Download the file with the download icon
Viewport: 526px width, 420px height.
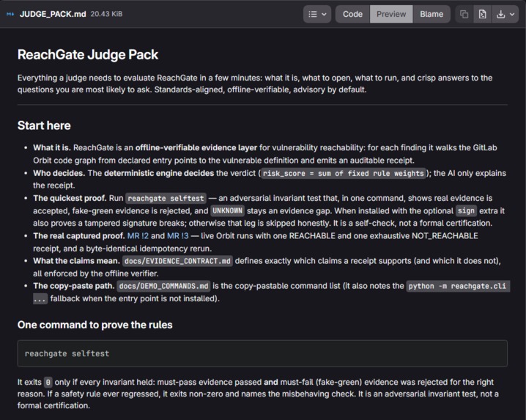[500, 14]
